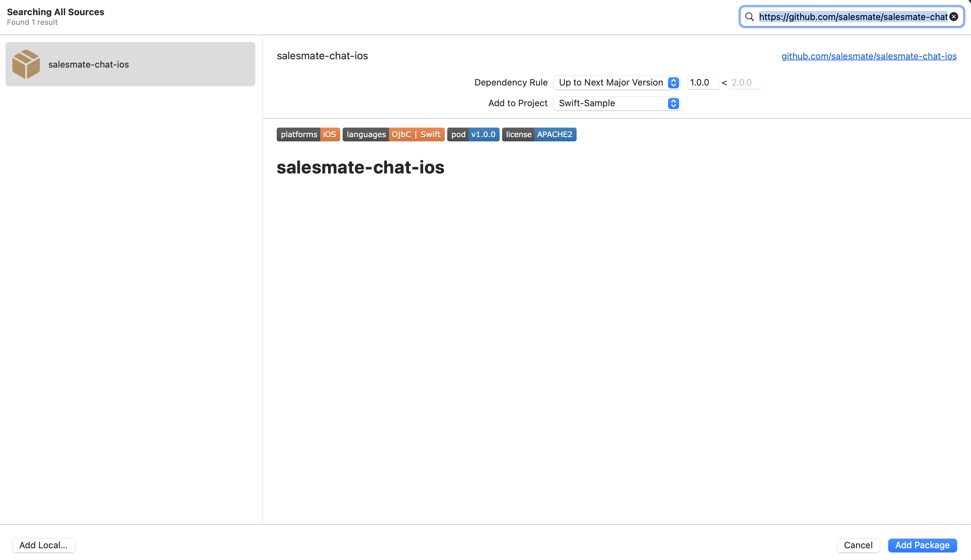Click the Searching All Sources header

(56, 12)
